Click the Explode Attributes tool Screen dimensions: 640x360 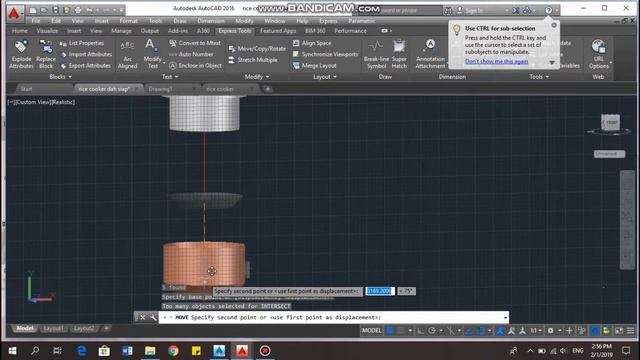point(21,54)
